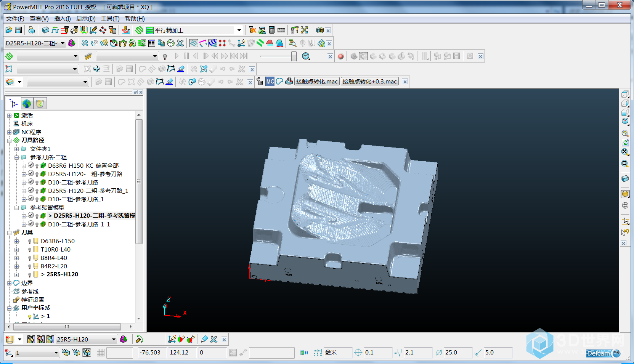Select the 用户坐标系 tree item
Viewport: 634px width, 364px height.
click(35, 308)
